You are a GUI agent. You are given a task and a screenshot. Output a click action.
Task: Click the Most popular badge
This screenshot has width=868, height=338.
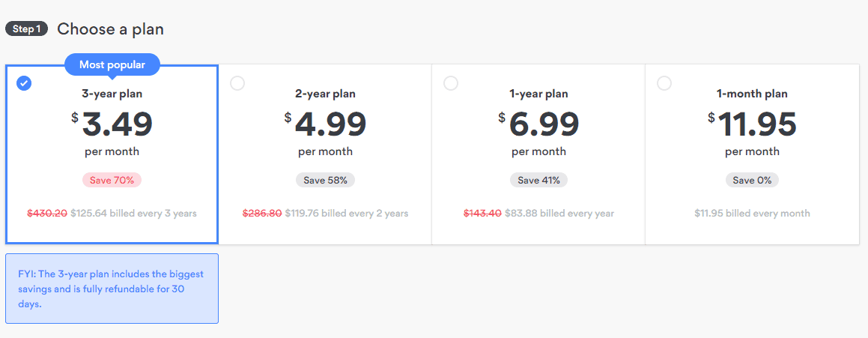pos(112,65)
